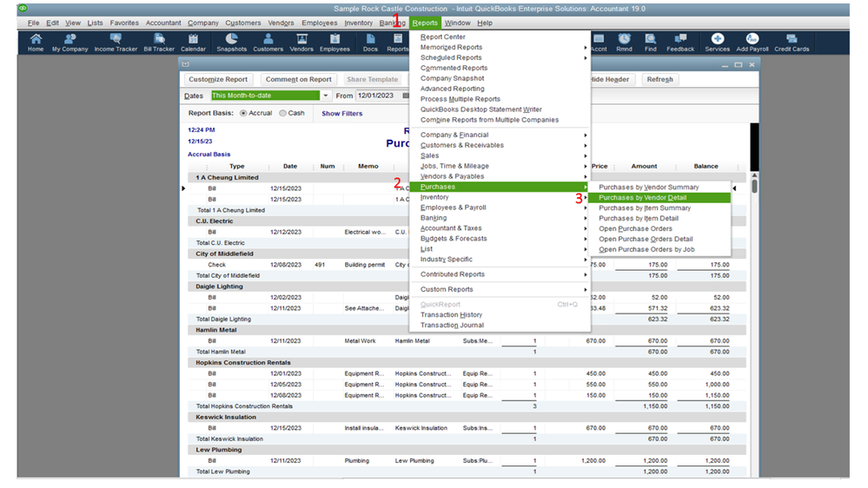
Task: Open My Company icon
Action: click(70, 43)
